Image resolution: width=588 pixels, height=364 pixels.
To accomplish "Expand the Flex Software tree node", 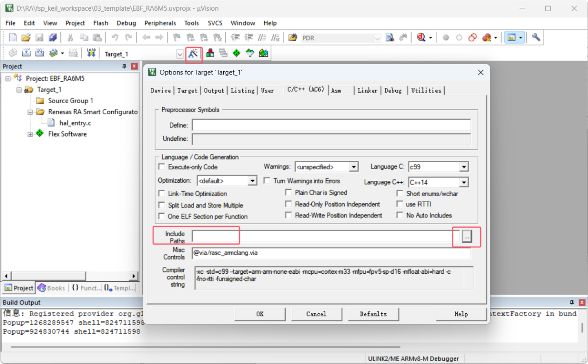I will pyautogui.click(x=30, y=134).
